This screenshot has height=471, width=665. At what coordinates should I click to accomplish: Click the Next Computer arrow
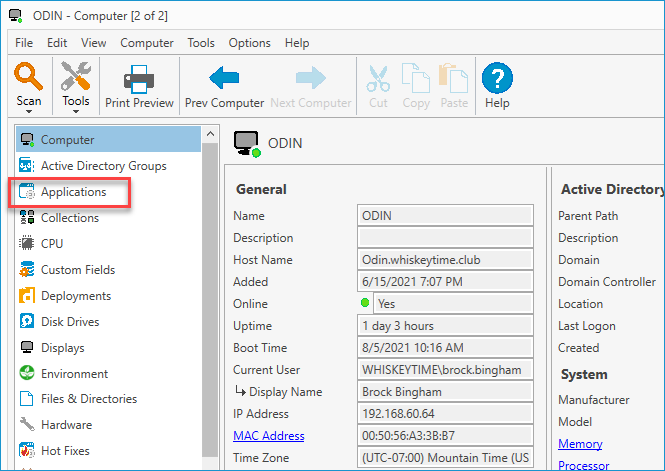pos(311,78)
